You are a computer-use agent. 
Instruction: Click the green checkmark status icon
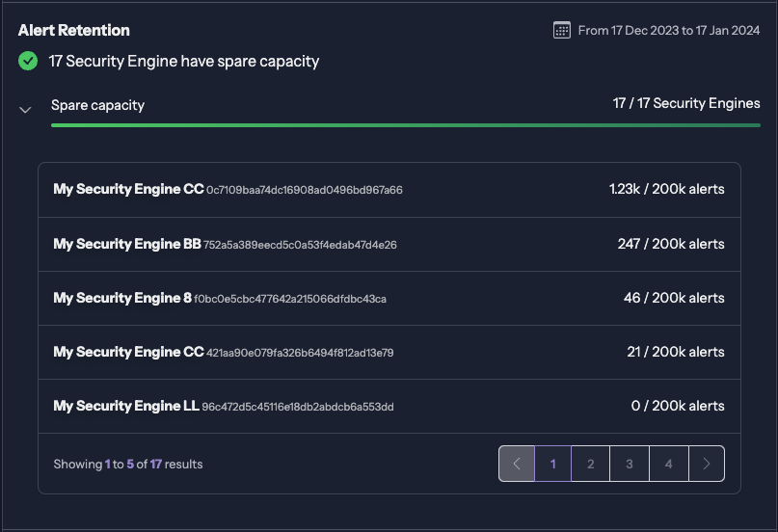coord(28,62)
